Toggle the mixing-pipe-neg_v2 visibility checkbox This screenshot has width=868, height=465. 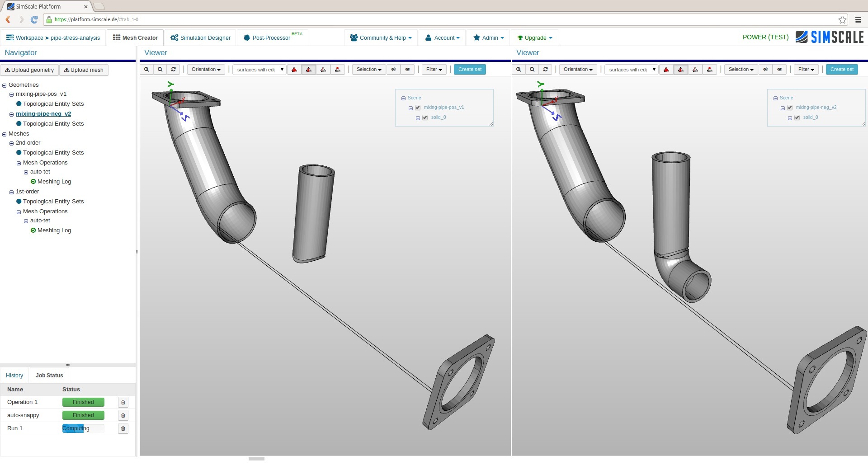[789, 108]
